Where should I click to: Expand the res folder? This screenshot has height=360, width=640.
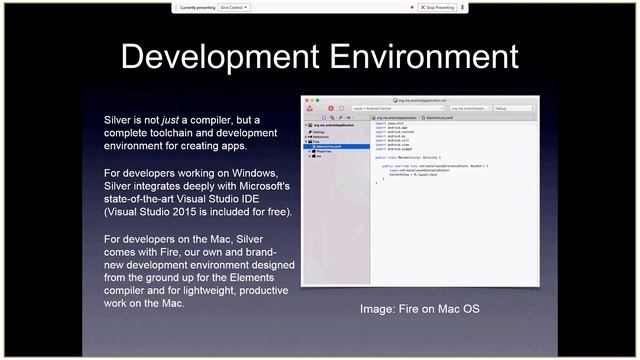pos(309,156)
